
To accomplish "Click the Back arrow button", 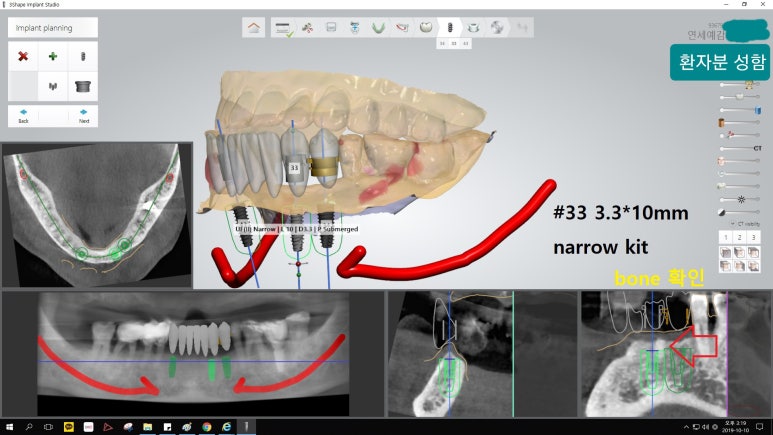I will 23,115.
